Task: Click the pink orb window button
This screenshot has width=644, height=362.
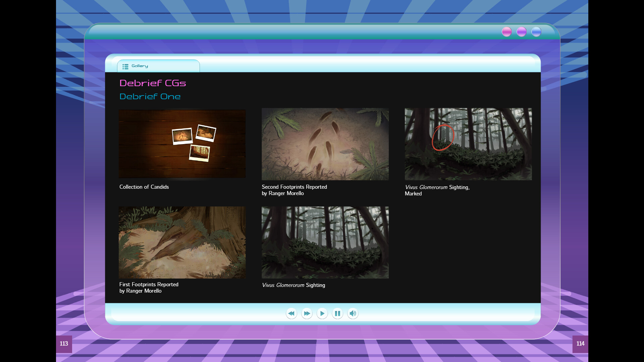Action: [506, 32]
